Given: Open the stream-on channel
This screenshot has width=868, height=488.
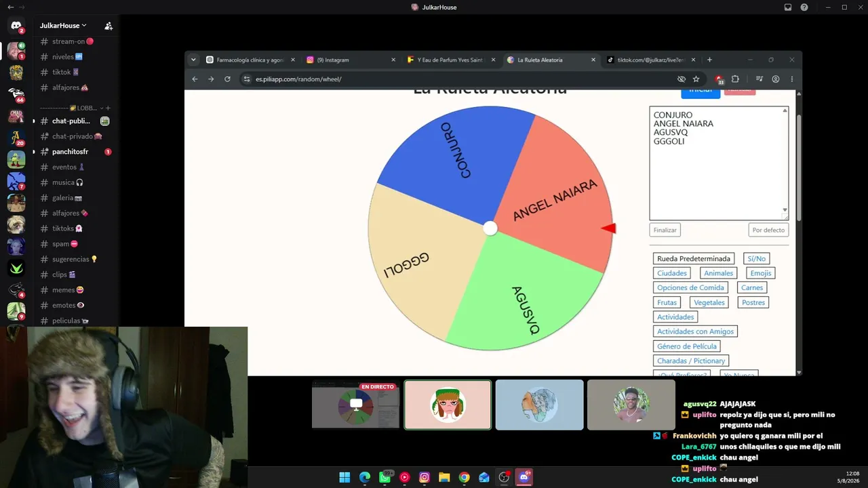Looking at the screenshot, I should (72, 41).
